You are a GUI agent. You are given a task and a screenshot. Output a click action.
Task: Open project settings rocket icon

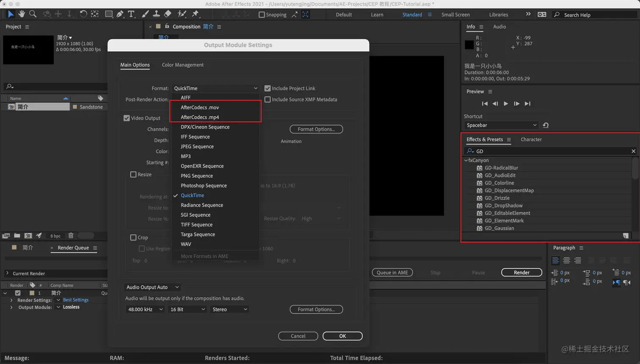[39, 235]
